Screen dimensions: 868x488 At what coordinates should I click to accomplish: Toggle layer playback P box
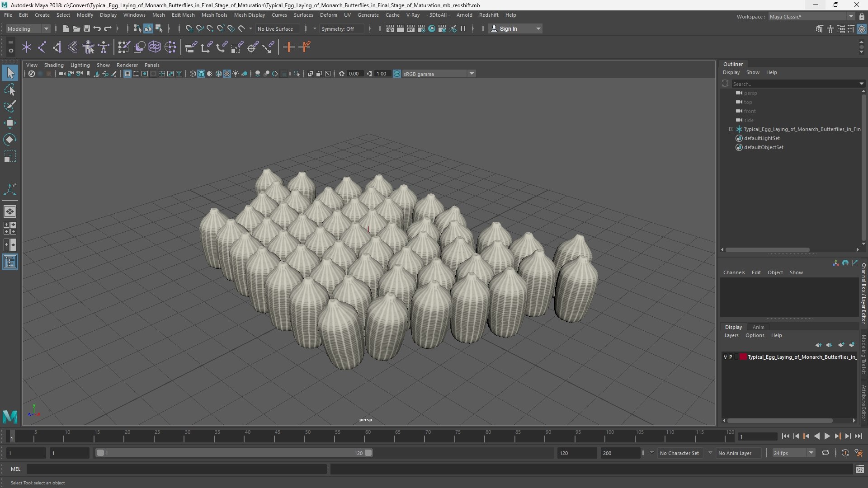(731, 357)
